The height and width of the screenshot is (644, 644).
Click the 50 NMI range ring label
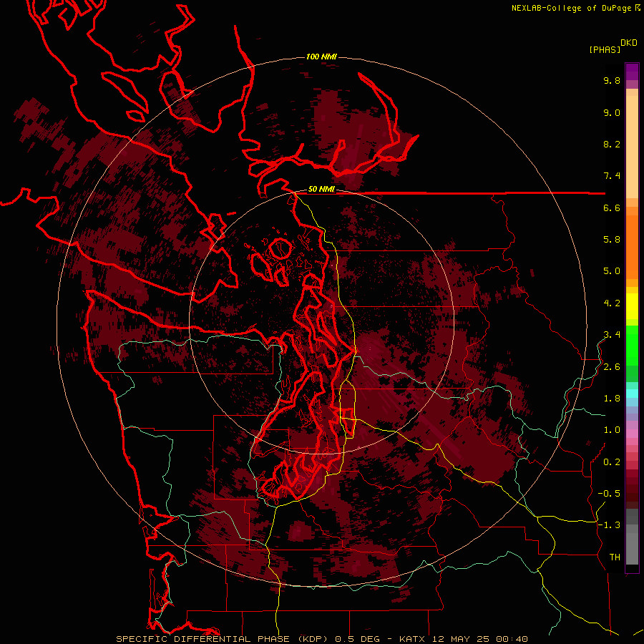[321, 190]
